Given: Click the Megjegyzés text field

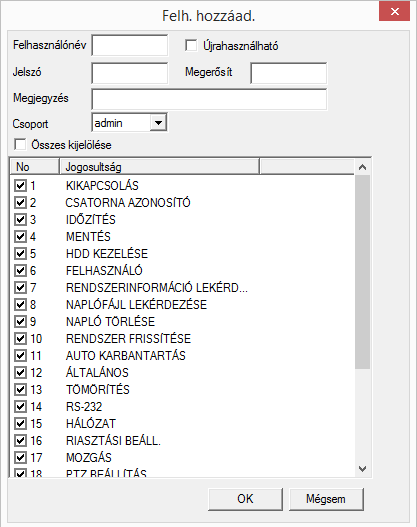Looking at the screenshot, I should (x=209, y=99).
